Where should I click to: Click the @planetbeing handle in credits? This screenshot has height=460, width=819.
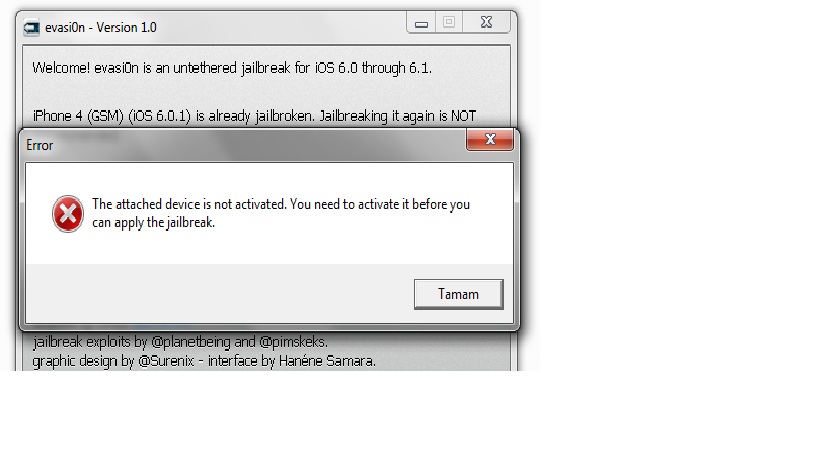pyautogui.click(x=191, y=342)
